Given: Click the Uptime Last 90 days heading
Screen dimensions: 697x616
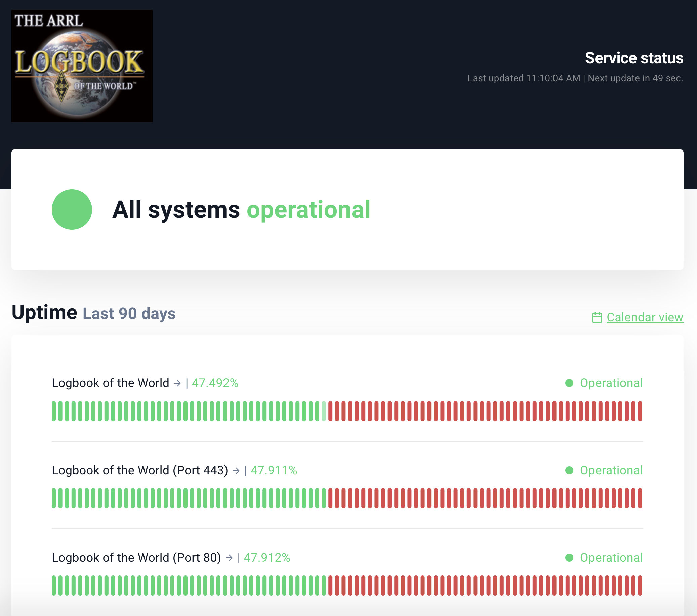Looking at the screenshot, I should [93, 313].
